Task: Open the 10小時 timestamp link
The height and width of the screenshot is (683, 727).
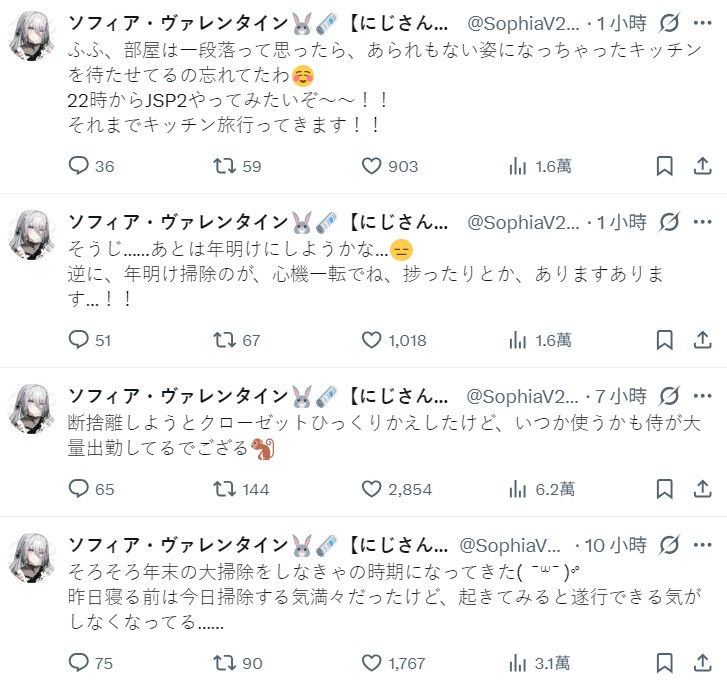Action: point(608,545)
